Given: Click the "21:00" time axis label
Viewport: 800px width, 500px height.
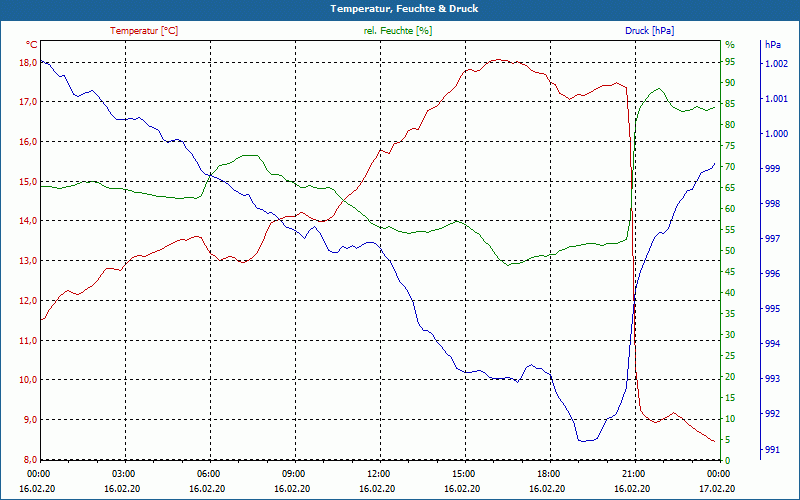Looking at the screenshot, I should tap(633, 473).
